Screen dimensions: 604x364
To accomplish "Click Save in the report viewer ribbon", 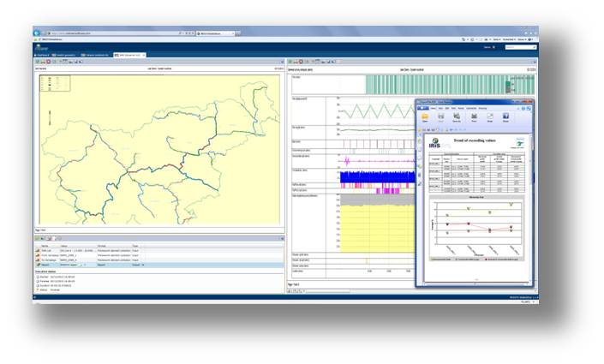I will [x=440, y=117].
